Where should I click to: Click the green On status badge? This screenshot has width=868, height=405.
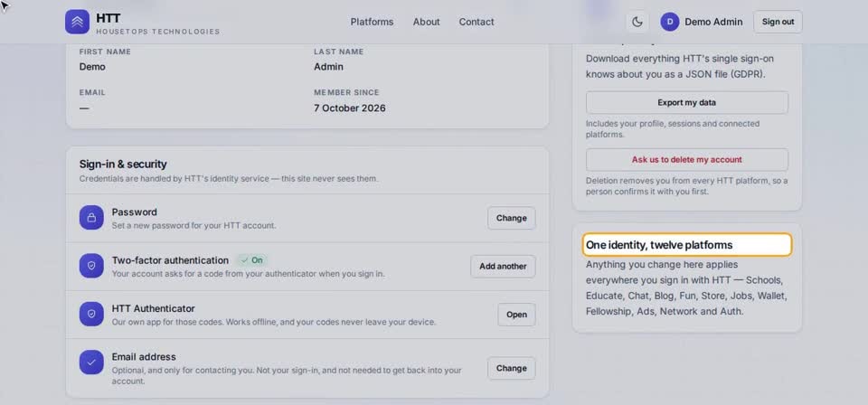252,260
